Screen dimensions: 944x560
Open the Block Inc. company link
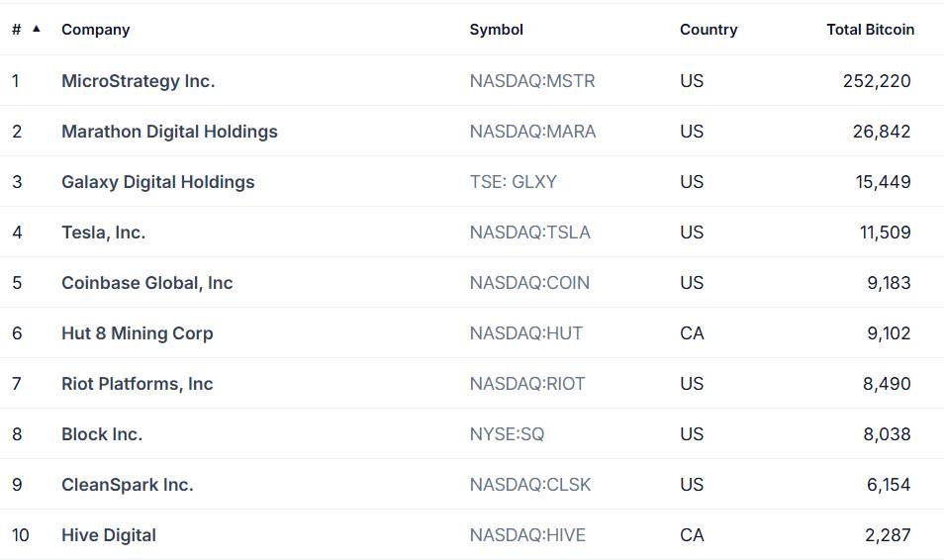102,434
